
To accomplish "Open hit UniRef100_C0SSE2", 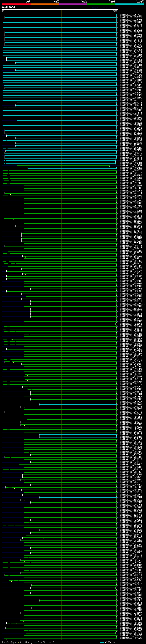I will click(131, 77).
